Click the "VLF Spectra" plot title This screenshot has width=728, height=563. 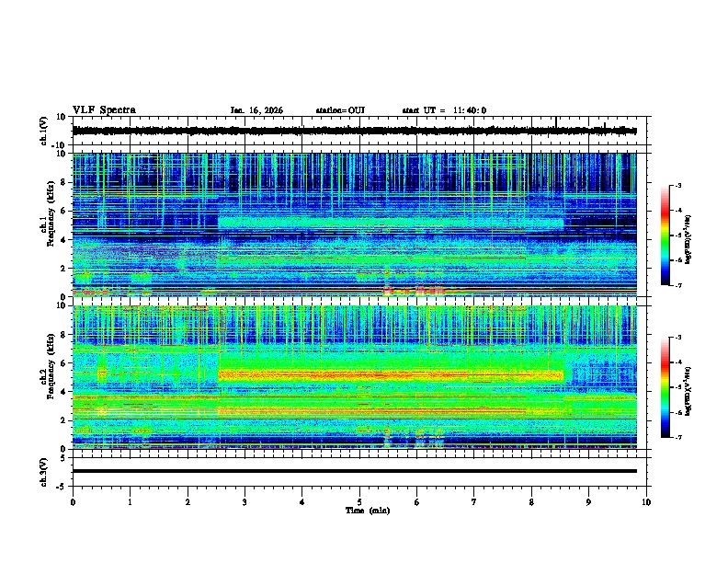pos(104,110)
